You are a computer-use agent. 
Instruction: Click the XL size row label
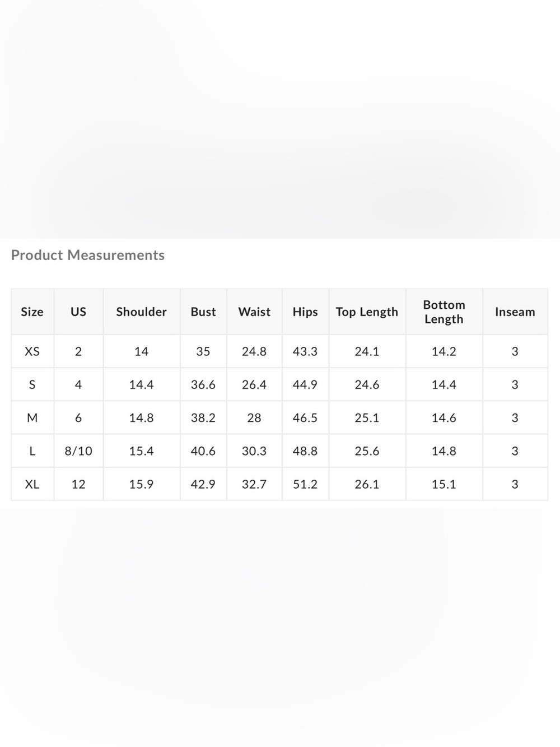click(32, 484)
